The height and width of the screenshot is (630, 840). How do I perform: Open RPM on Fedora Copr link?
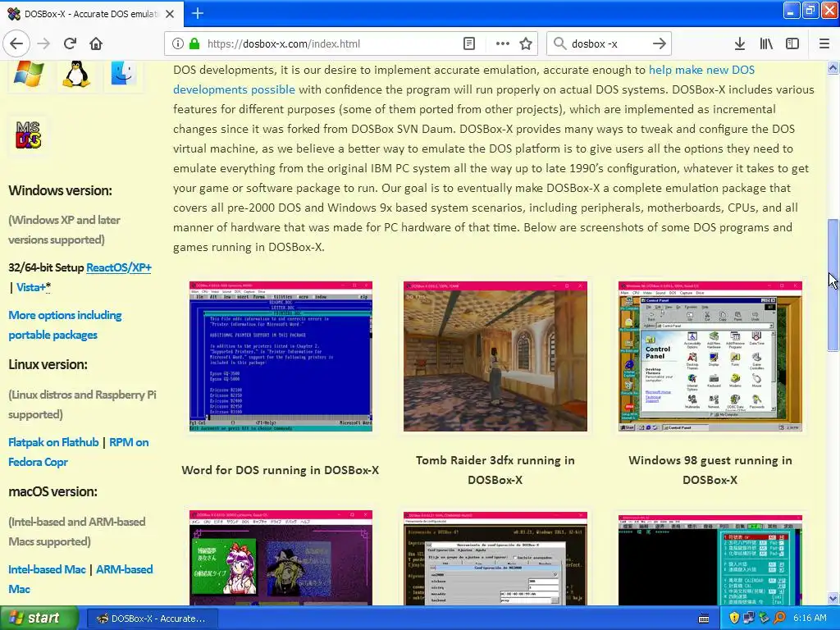pyautogui.click(x=78, y=452)
